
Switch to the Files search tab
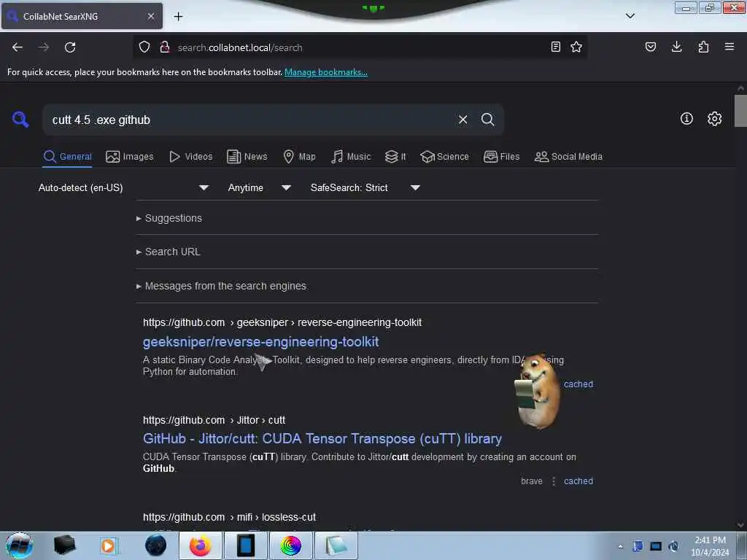pos(502,157)
